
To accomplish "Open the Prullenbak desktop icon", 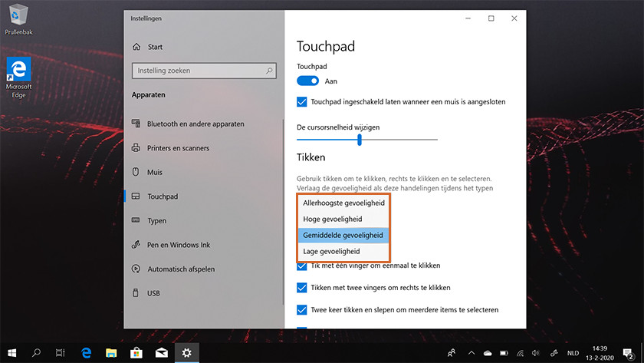I will 18,19.
